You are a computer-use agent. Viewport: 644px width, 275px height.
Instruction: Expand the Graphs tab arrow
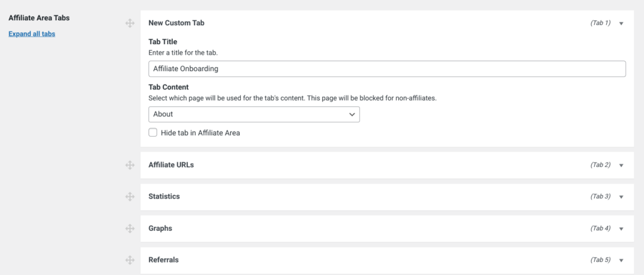[x=621, y=228]
